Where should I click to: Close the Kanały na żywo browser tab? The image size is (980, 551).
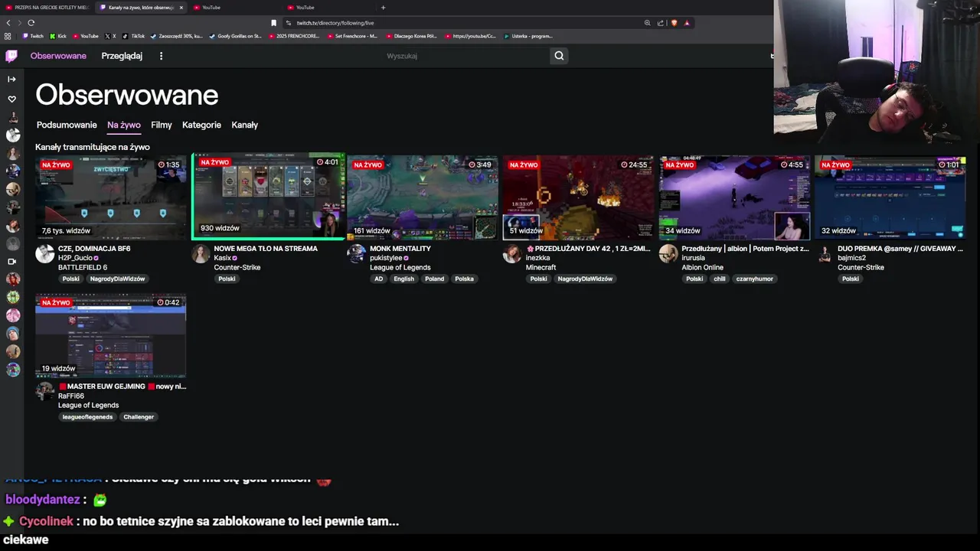[x=181, y=8]
